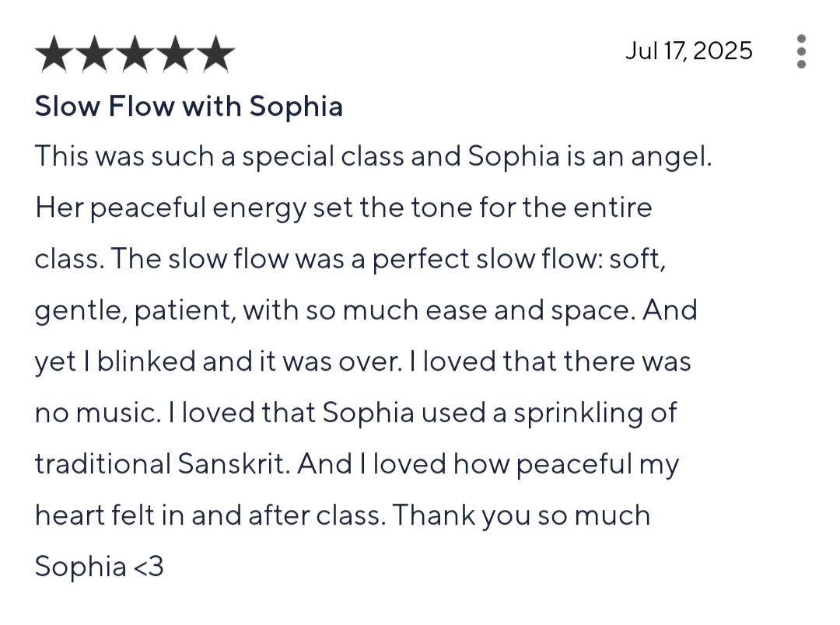Click the fourth rating star
Screen dimensions: 840x625
pyautogui.click(x=175, y=54)
